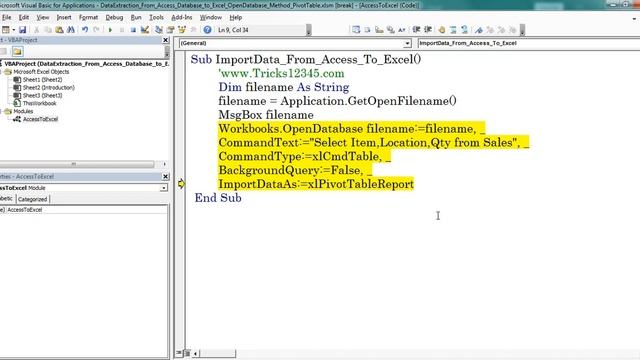Close the Project - VBAProject pane
Viewport: 640px width, 360px height.
click(165, 40)
